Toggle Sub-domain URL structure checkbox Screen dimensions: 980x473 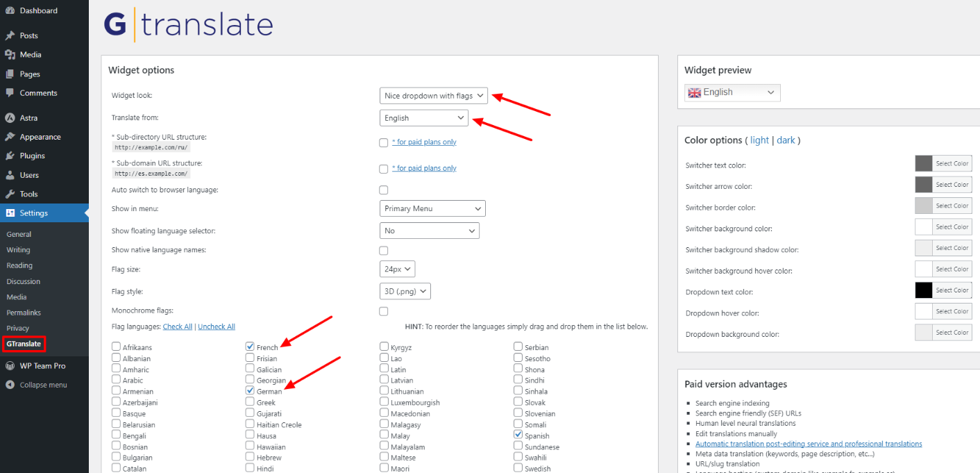click(x=384, y=169)
